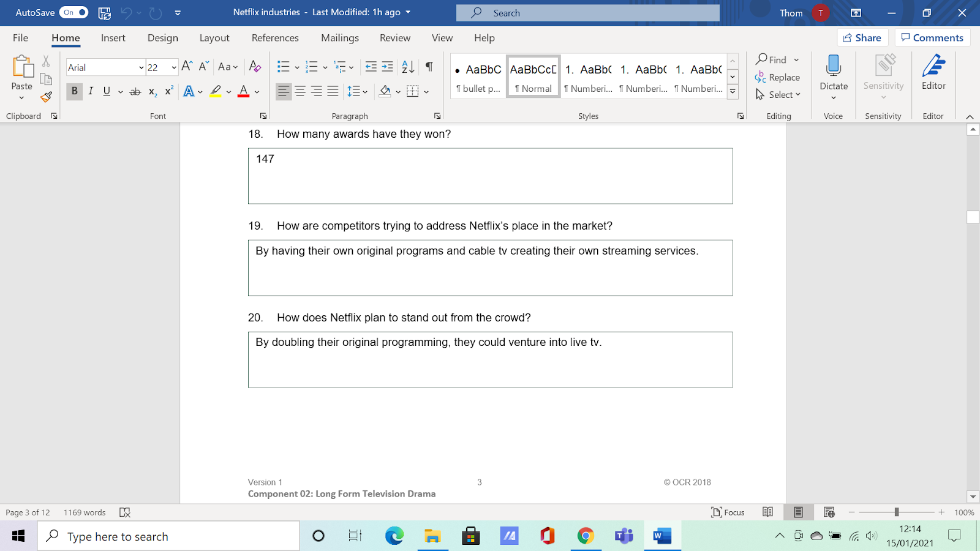Viewport: 980px width, 551px height.
Task: Switch to the References tab
Action: tap(275, 38)
